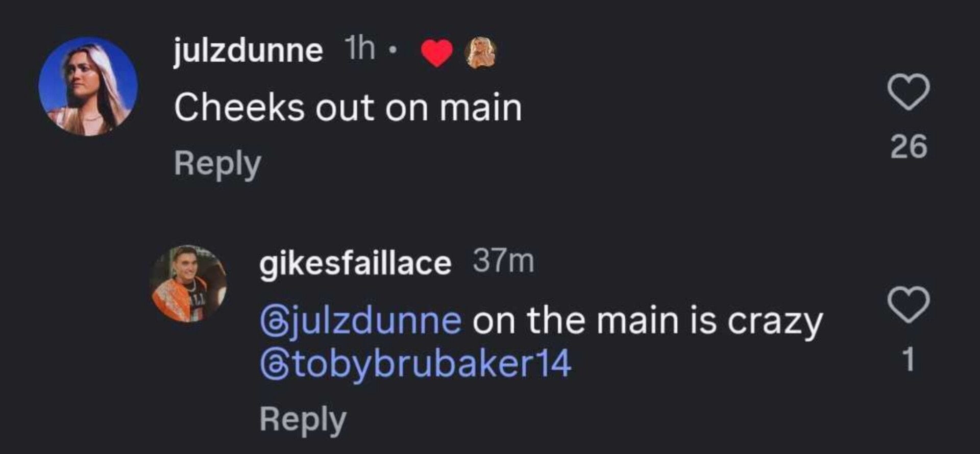The image size is (980, 454).
Task: Like the julzdunne comment with heart icon
Action: [909, 92]
